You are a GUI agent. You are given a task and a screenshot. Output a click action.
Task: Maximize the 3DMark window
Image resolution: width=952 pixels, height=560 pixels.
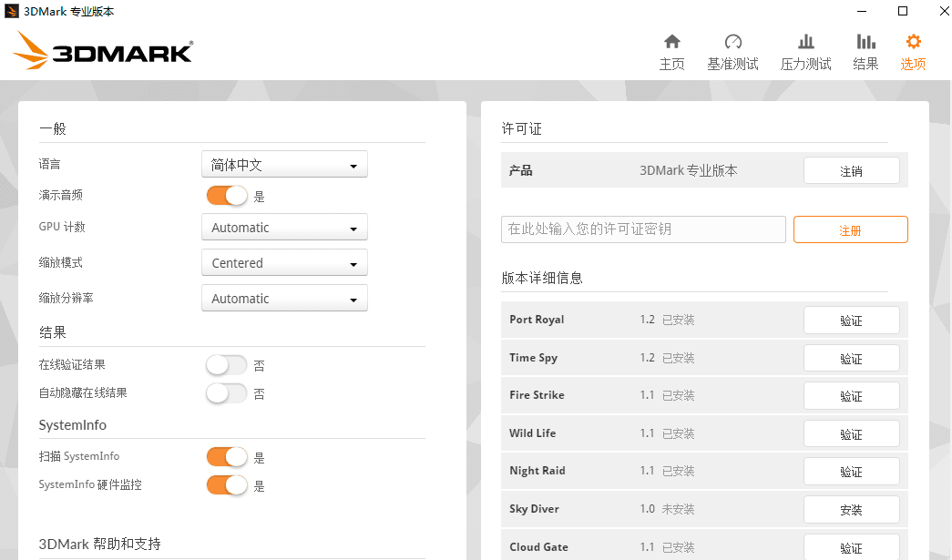pos(903,11)
